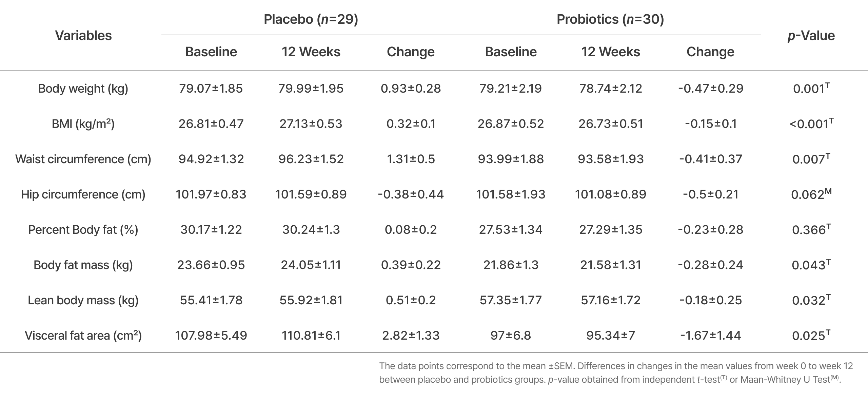Viewport: 868px width, 399px height.
Task: Click the p-Value column header
Action: tap(811, 36)
